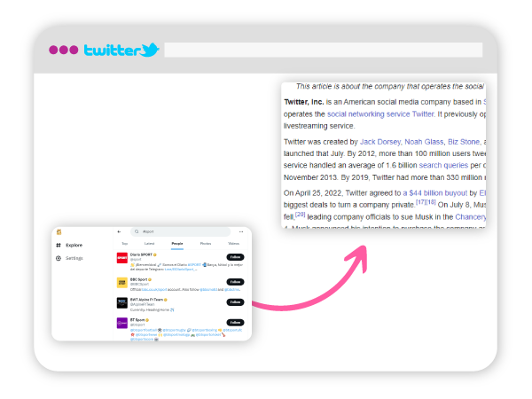532x399 pixels.
Task: Open the BWT Alpine F1 Team avatar
Action: (x=122, y=302)
